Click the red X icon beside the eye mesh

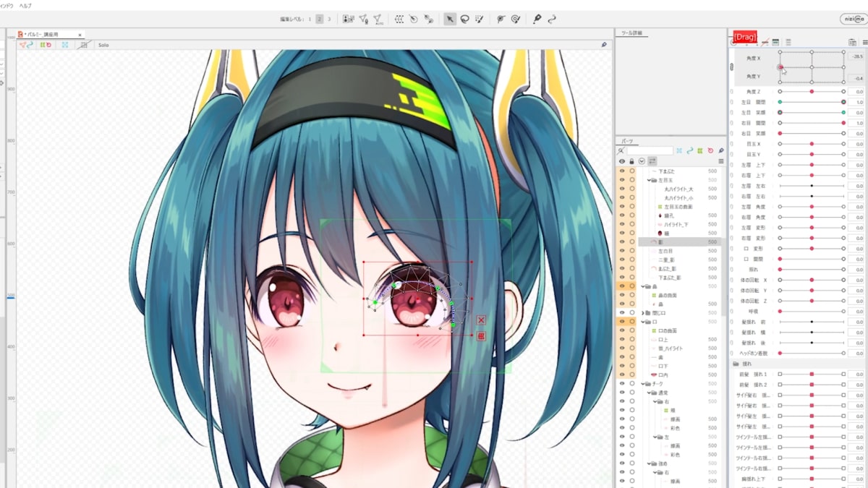[481, 320]
